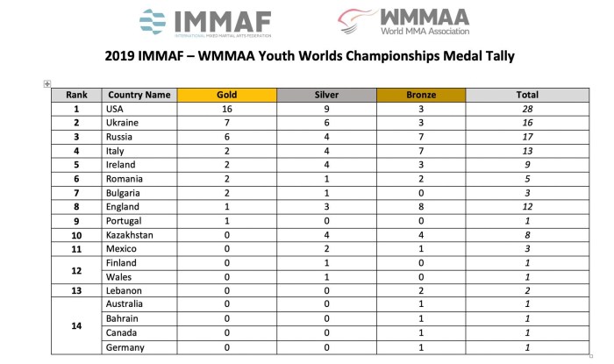Click the medal tally document title
The image size is (614, 364).
(307, 58)
